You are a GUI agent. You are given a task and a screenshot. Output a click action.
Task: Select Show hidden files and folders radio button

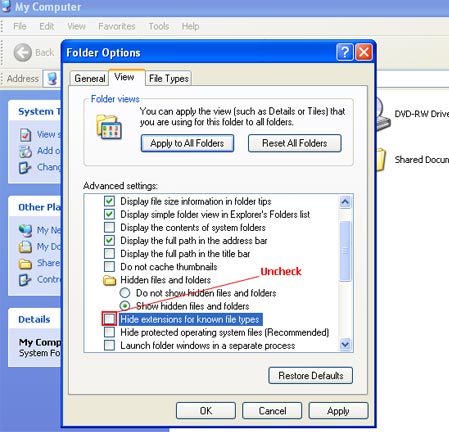(x=125, y=306)
